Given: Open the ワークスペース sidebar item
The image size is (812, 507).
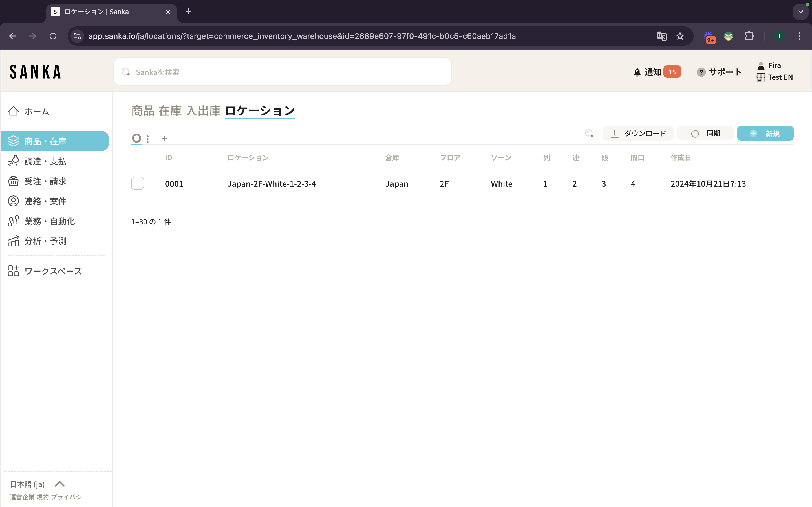Looking at the screenshot, I should click(x=53, y=271).
